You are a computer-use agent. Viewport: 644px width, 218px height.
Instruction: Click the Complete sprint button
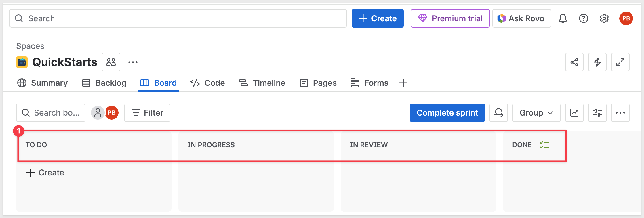pyautogui.click(x=447, y=113)
